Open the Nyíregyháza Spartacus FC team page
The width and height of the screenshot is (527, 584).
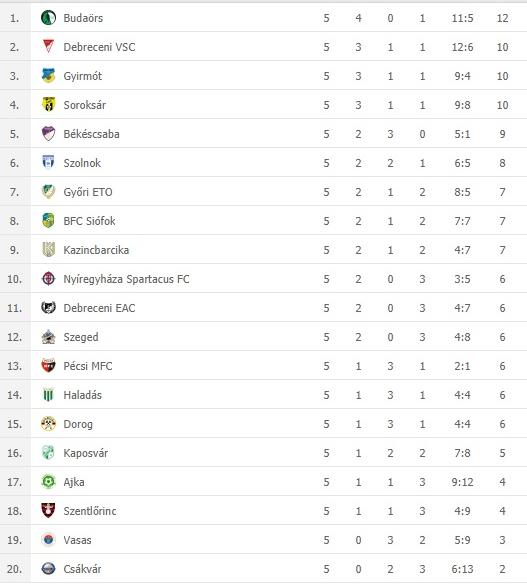(x=126, y=279)
